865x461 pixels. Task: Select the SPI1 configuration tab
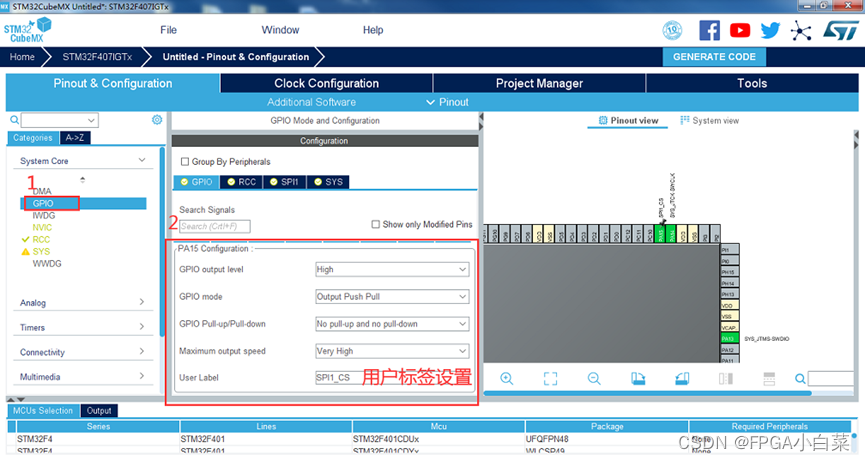pos(285,182)
